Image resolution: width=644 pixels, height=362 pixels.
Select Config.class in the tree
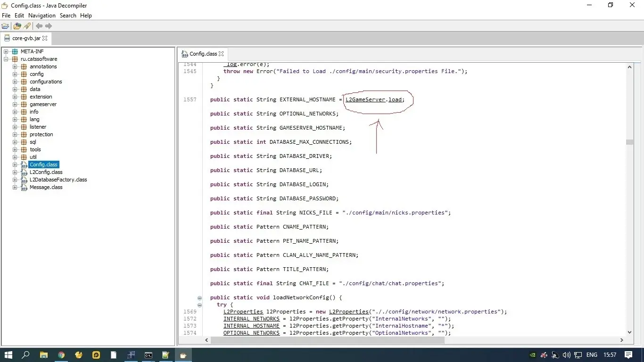click(44, 165)
